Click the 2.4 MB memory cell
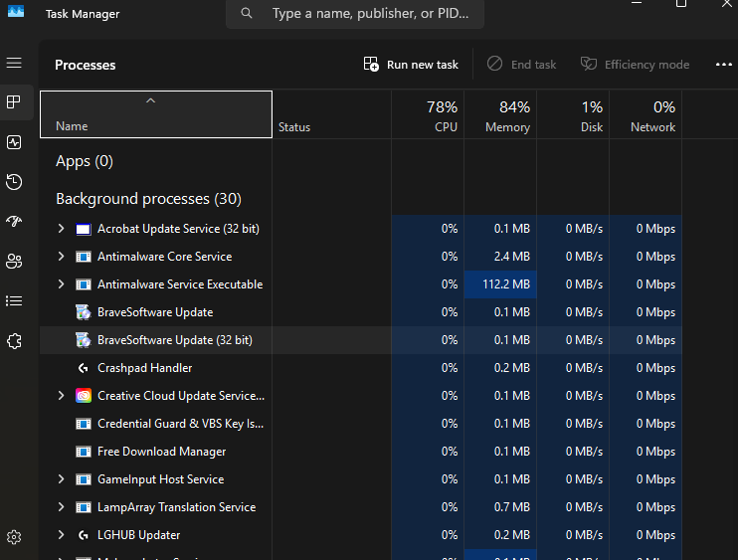Image resolution: width=738 pixels, height=560 pixels. point(500,257)
